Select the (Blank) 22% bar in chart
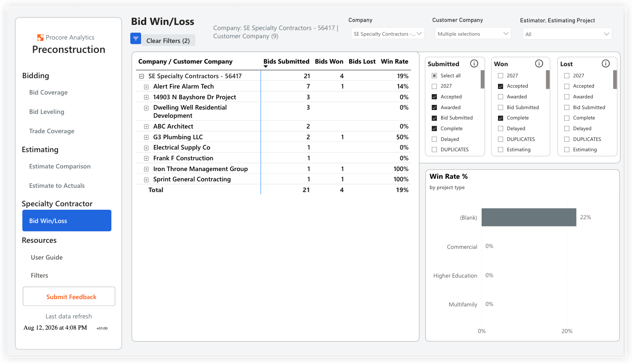The image size is (633, 364). coord(529,217)
